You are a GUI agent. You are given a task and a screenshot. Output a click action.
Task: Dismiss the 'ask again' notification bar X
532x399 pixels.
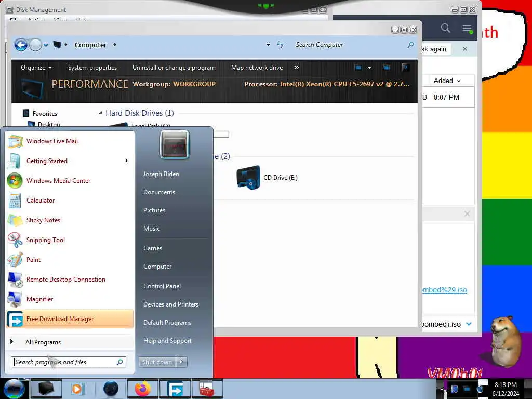point(465,49)
